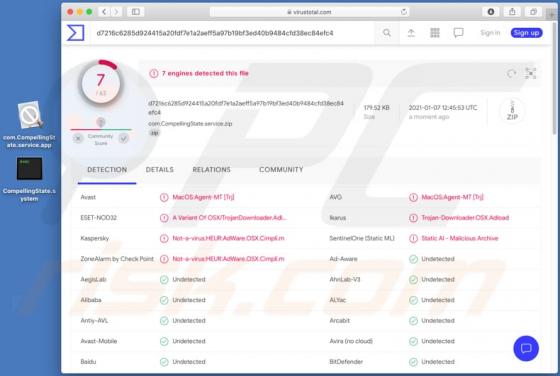The height and width of the screenshot is (376, 560).
Task: Go back with Safari back arrow
Action: pyautogui.click(x=104, y=12)
